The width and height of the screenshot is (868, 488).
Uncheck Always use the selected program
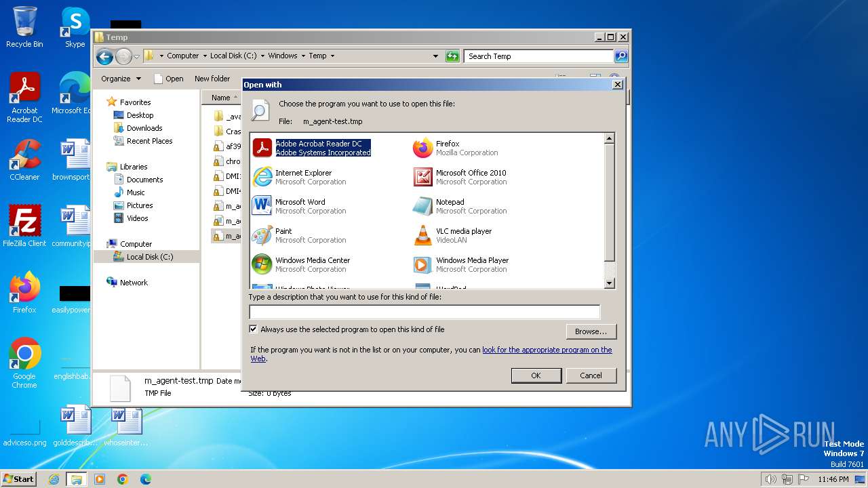point(254,329)
